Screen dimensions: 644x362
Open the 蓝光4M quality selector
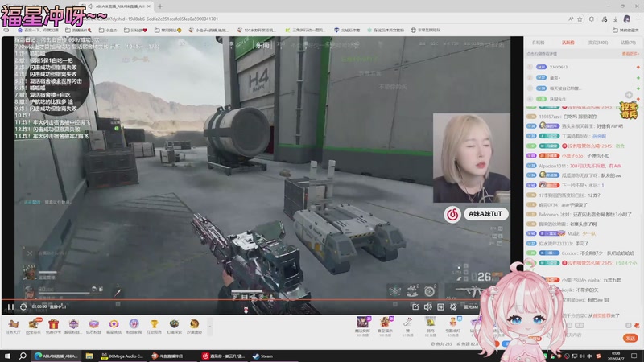tap(471, 307)
